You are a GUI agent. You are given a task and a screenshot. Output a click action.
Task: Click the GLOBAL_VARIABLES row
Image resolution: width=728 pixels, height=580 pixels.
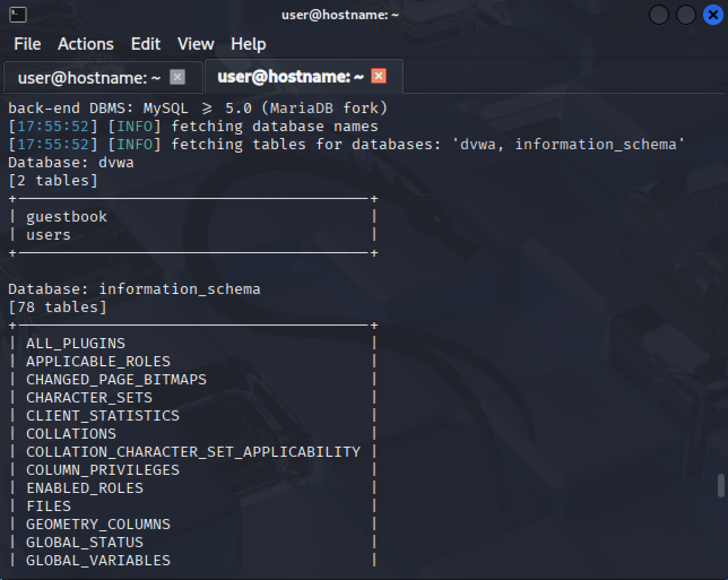(x=192, y=560)
